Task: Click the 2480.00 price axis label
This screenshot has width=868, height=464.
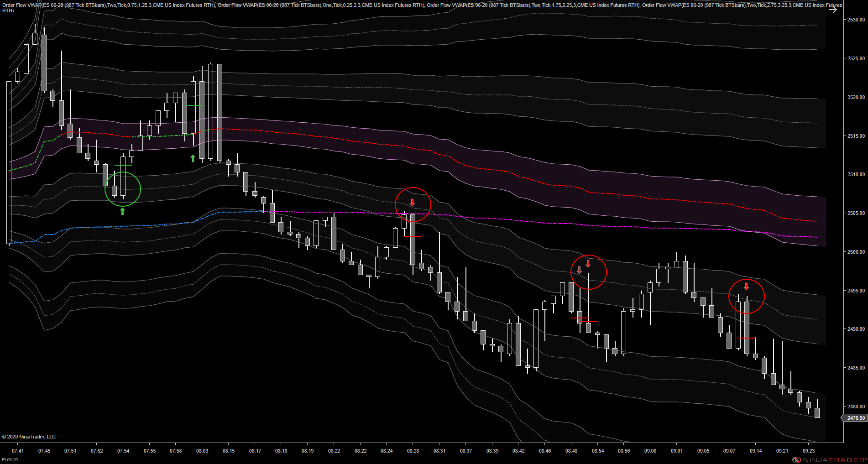Action: [856, 407]
